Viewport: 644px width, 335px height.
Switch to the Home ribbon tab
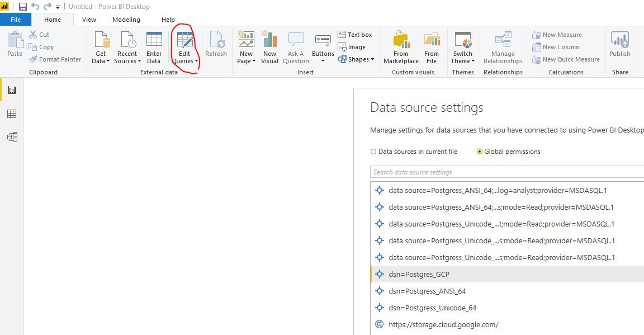click(x=53, y=20)
